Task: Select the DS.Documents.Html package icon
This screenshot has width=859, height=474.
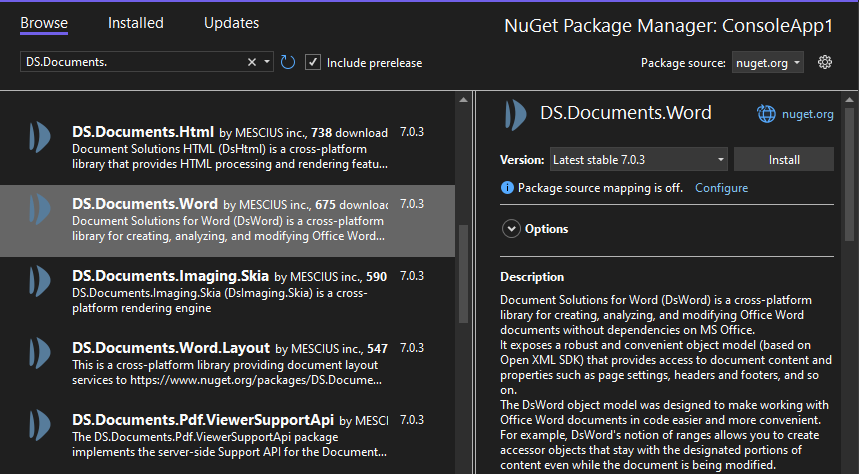Action: [39, 137]
